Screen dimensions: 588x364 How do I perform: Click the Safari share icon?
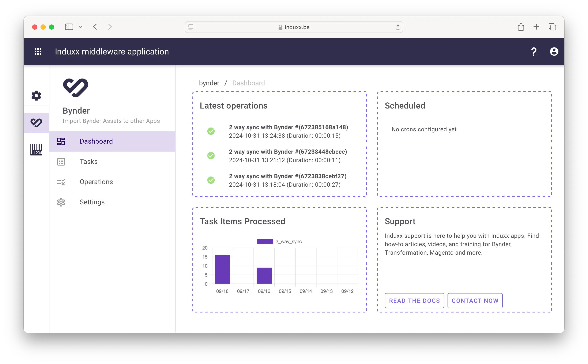point(521,27)
